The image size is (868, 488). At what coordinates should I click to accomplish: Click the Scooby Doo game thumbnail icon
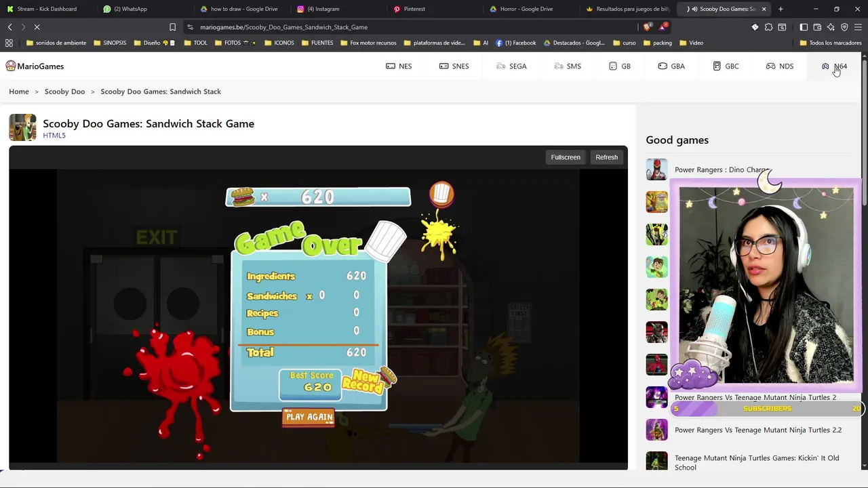pyautogui.click(x=22, y=127)
